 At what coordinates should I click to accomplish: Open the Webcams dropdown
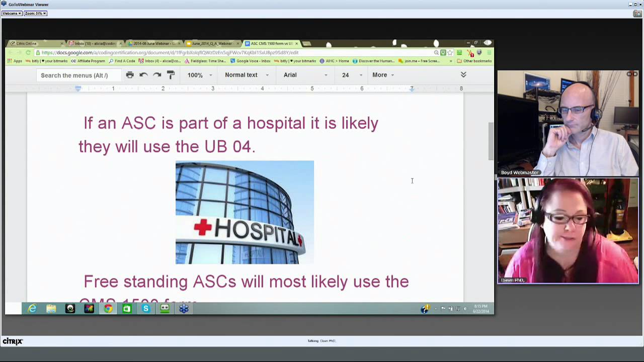pyautogui.click(x=12, y=14)
